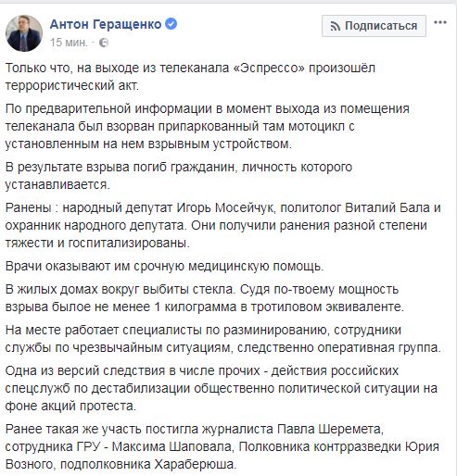The width and height of the screenshot is (457, 476).
Task: Click the globe public-audience icon
Action: [104, 43]
